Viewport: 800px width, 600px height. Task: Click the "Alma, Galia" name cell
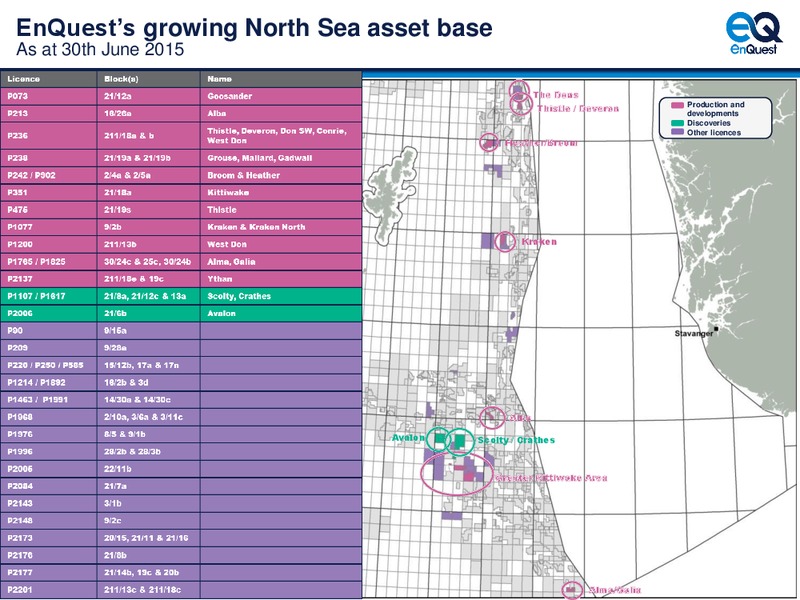tap(281, 262)
